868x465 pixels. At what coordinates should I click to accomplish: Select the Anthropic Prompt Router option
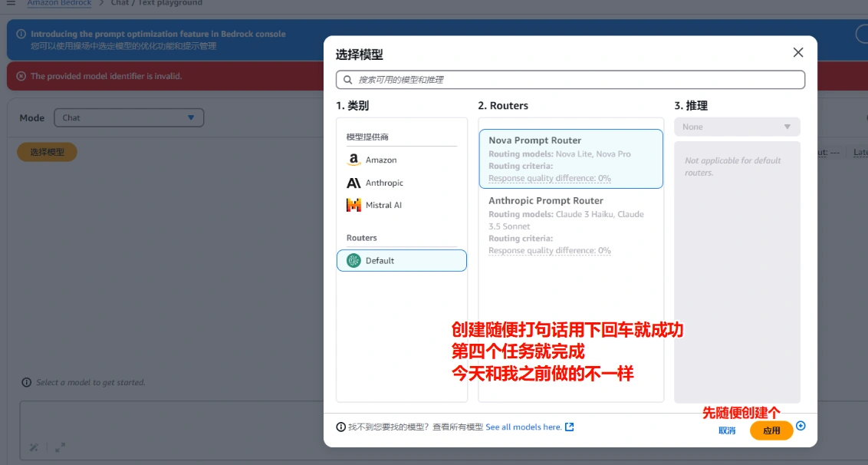(570, 225)
